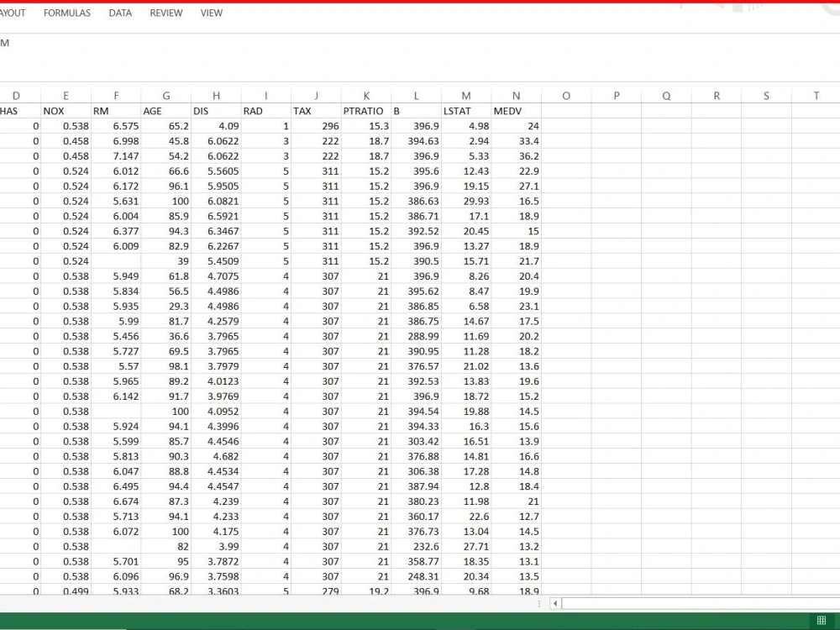Select column G header
Viewport: 840px width, 630px height.
click(x=166, y=96)
